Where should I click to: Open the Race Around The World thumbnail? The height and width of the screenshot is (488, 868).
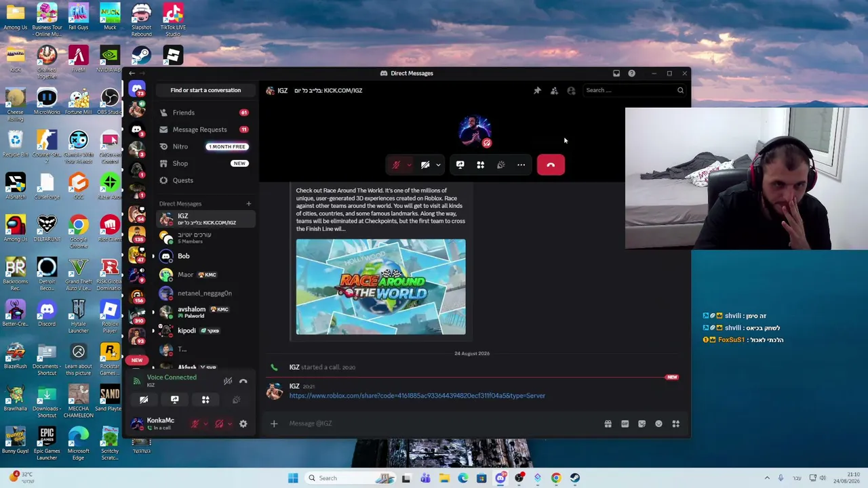[381, 287]
